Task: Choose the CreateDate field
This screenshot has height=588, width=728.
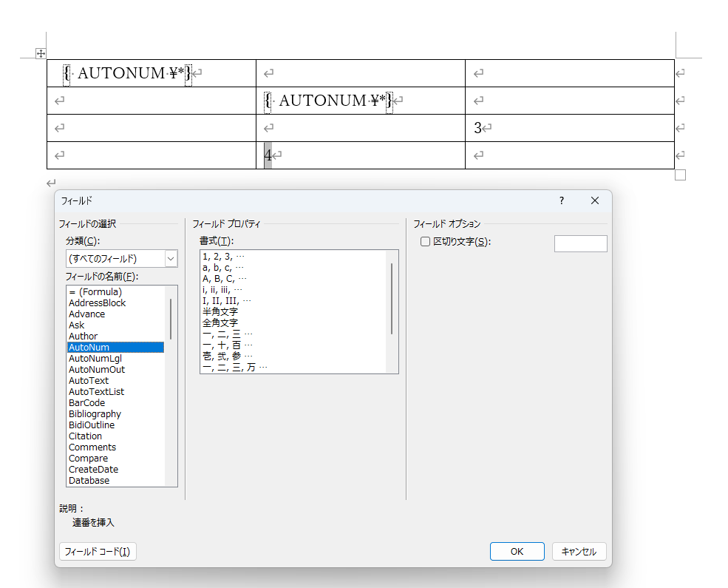Action: click(93, 469)
